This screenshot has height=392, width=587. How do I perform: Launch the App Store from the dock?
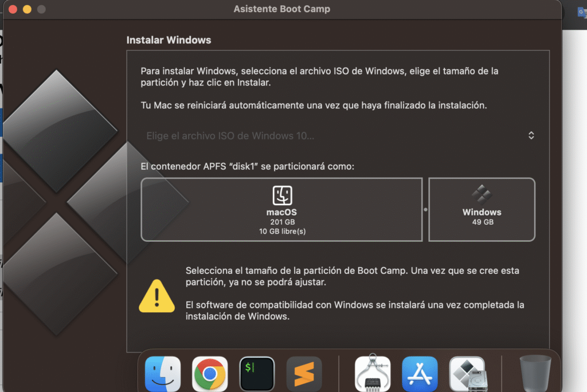point(420,374)
